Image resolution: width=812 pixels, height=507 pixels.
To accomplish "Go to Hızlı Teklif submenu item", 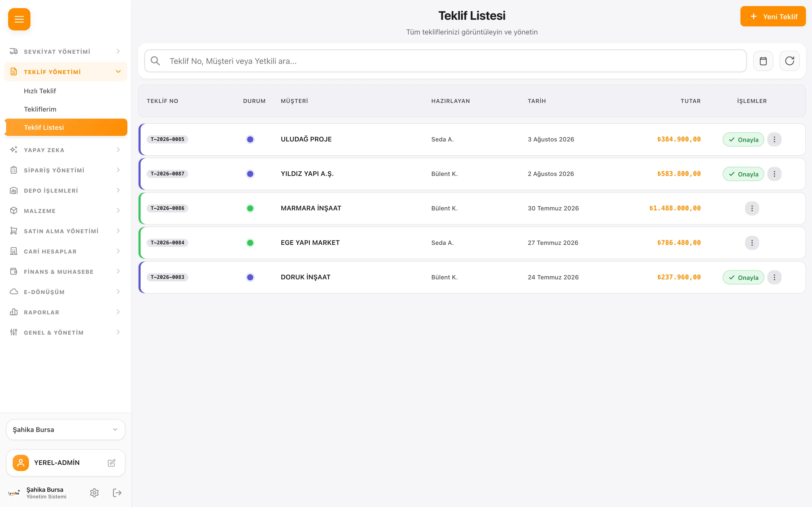I will tap(40, 91).
